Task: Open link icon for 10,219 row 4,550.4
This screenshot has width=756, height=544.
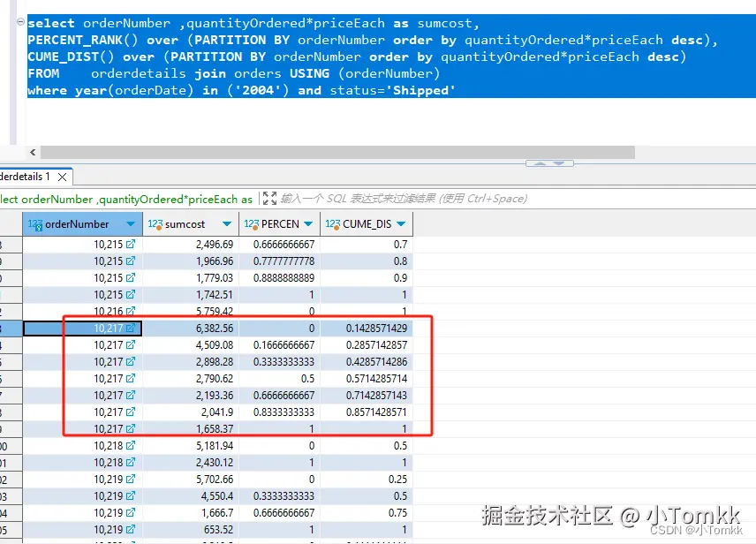Action: point(131,495)
